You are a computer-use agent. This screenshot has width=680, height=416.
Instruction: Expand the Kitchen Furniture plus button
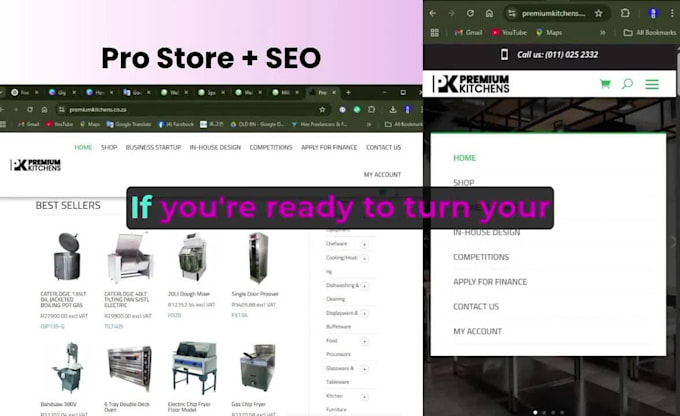click(x=364, y=397)
